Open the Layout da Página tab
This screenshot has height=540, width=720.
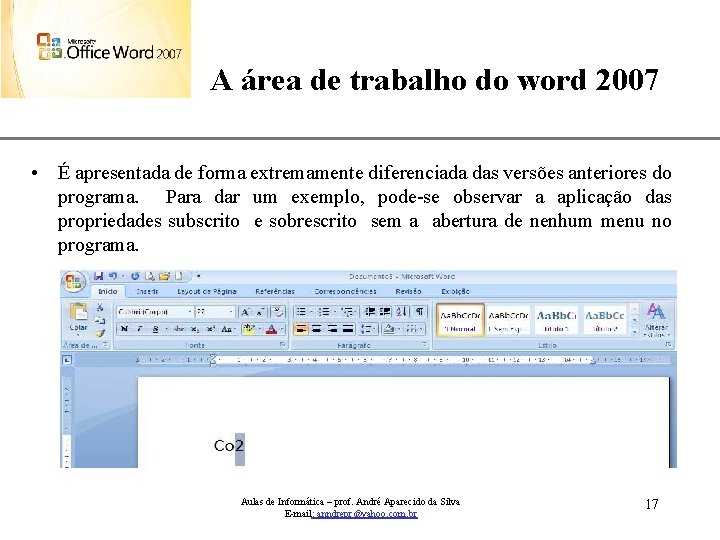point(207,292)
